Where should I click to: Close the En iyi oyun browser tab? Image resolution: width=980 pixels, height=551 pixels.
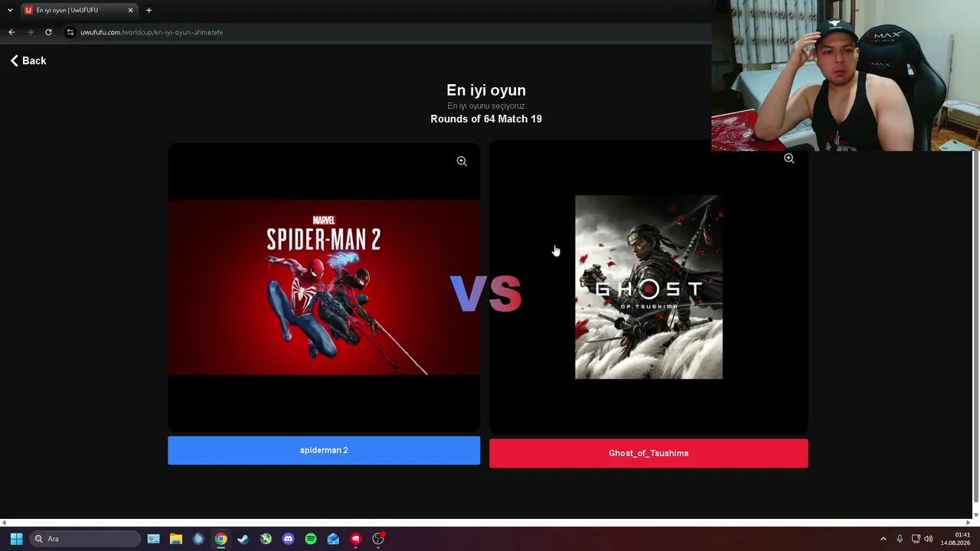130,10
